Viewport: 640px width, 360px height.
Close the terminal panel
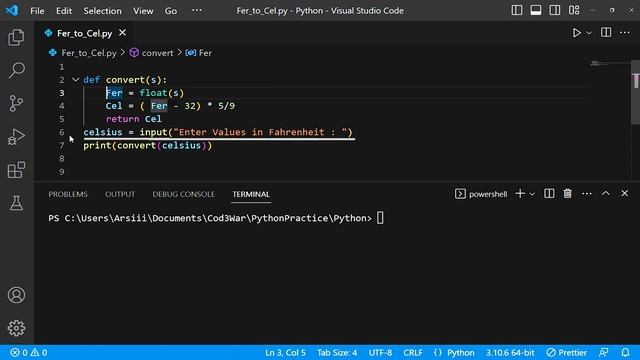(x=624, y=193)
